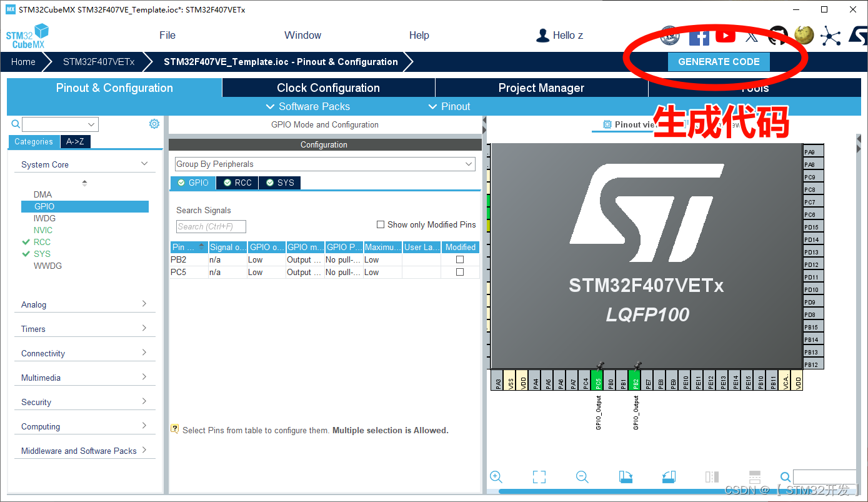This screenshot has height=502, width=868.
Task: Select the green PB2 pin on chip
Action: [636, 380]
